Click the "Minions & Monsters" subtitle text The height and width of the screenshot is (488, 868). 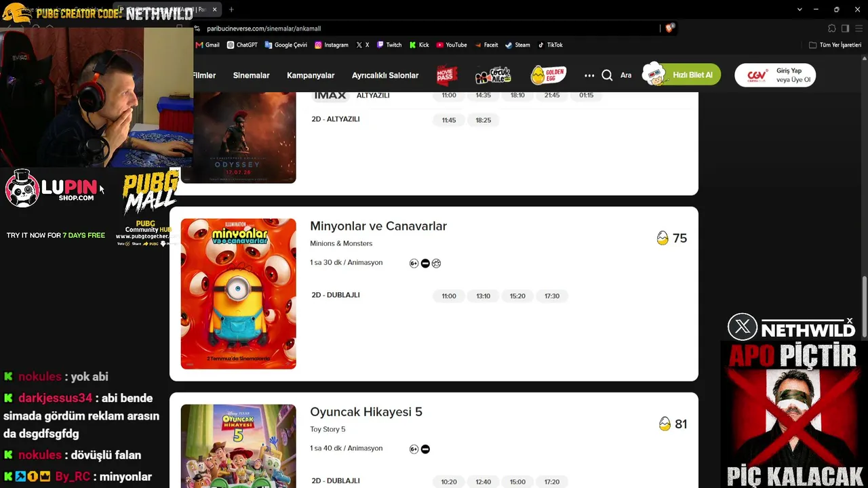(x=341, y=243)
